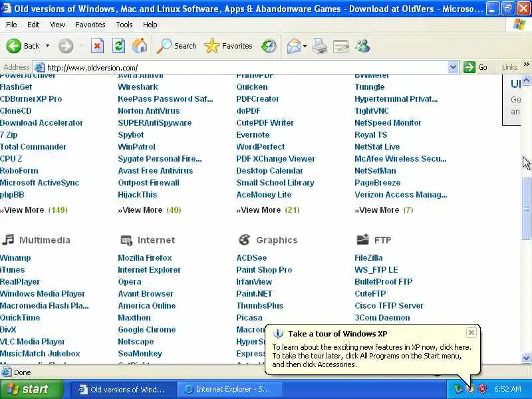
Task: Click the FTP category icon
Action: coord(362,239)
